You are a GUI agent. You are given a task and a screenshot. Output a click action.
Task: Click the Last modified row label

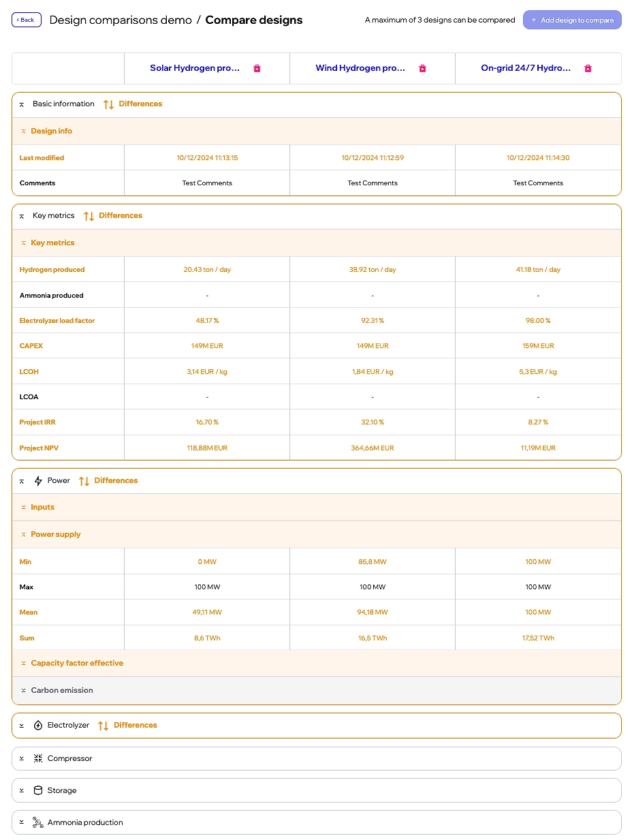tap(42, 158)
